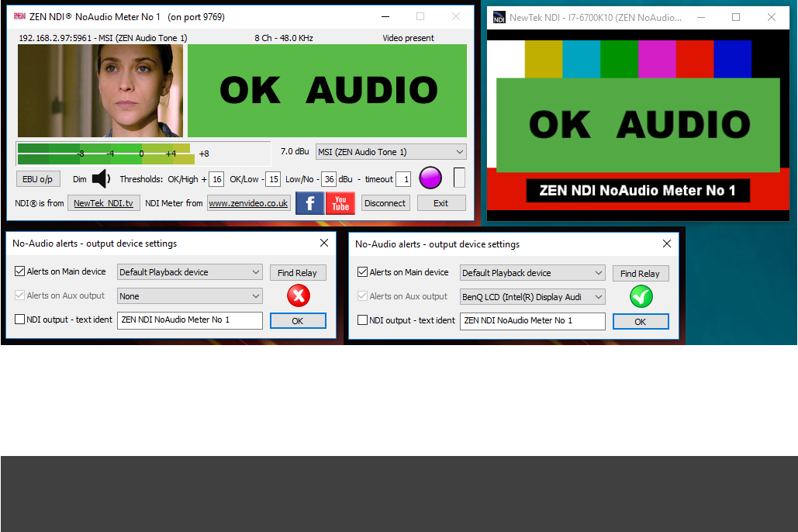The height and width of the screenshot is (532, 798).
Task: Open the NewTek NDI.tv link
Action: [x=103, y=203]
